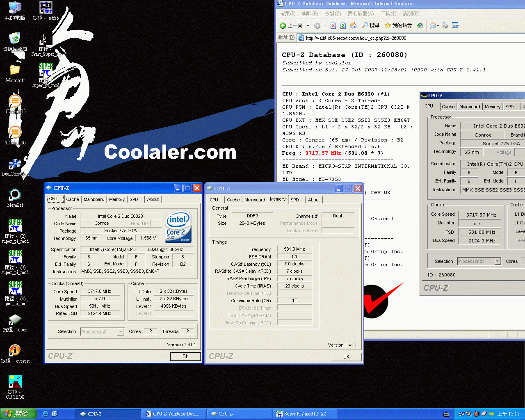
Task: Click OK in the CPU-Z CPU window
Action: (x=185, y=356)
